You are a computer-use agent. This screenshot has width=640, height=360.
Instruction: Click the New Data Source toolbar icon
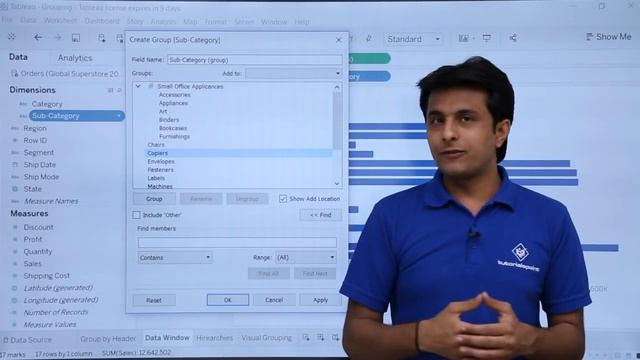point(102,38)
